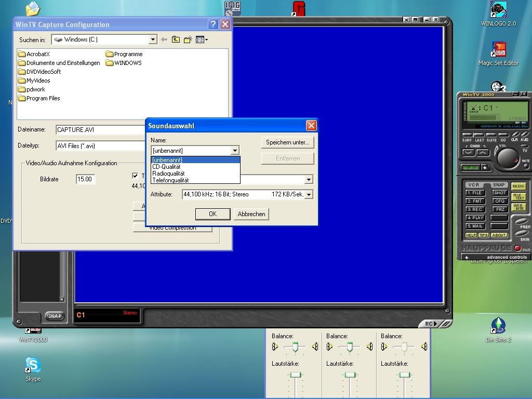Open the WINLOGO 2.0 desktop shortcut
The image size is (532, 399).
coord(498,14)
